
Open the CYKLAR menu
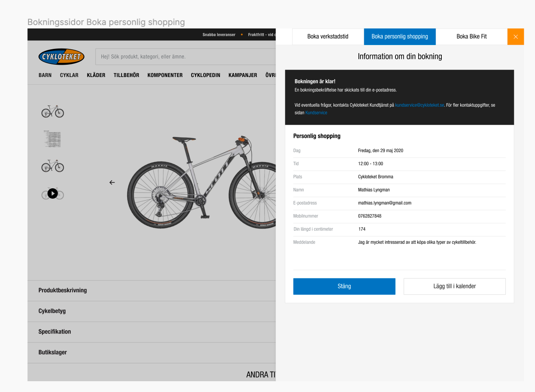69,75
